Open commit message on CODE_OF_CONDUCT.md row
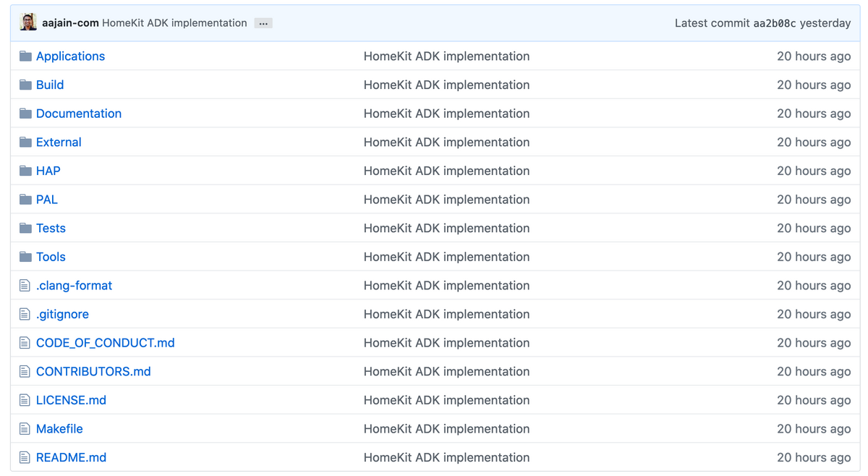 click(446, 343)
